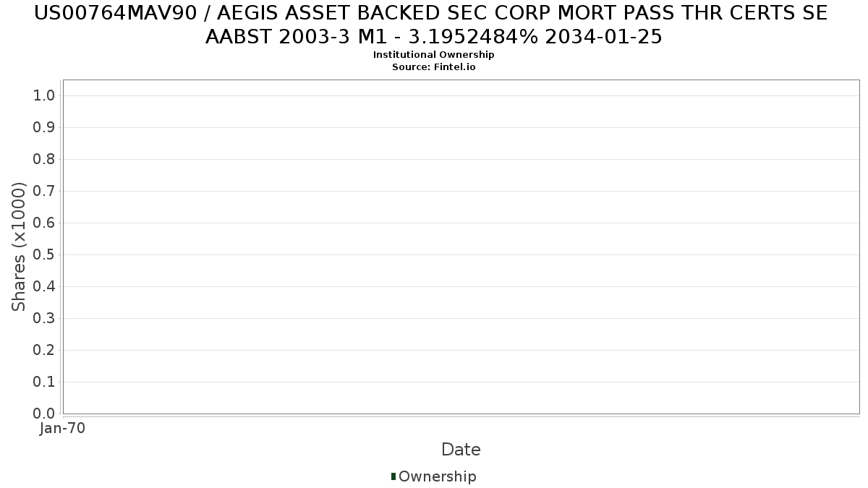
Task: Click the Date axis title
Action: tap(461, 450)
